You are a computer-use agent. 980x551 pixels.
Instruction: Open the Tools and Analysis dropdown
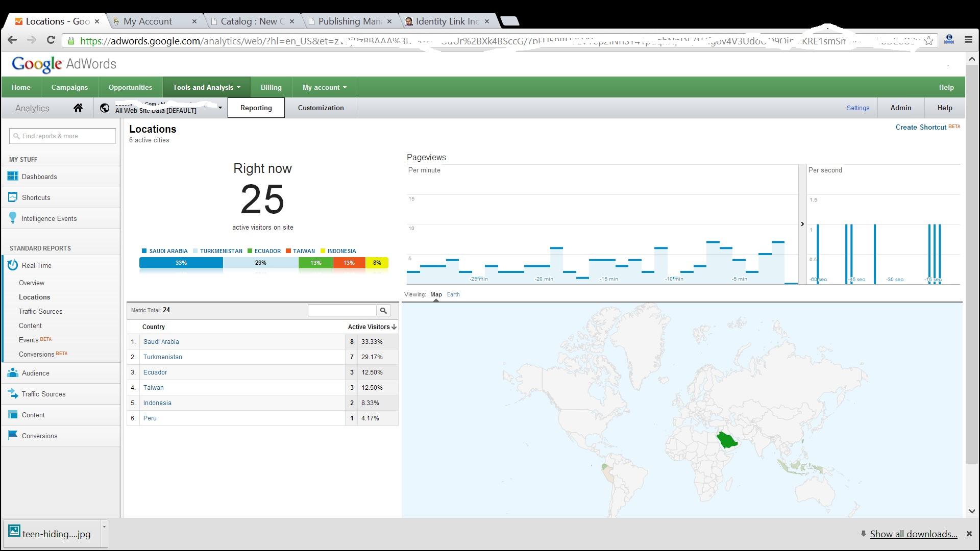click(206, 87)
